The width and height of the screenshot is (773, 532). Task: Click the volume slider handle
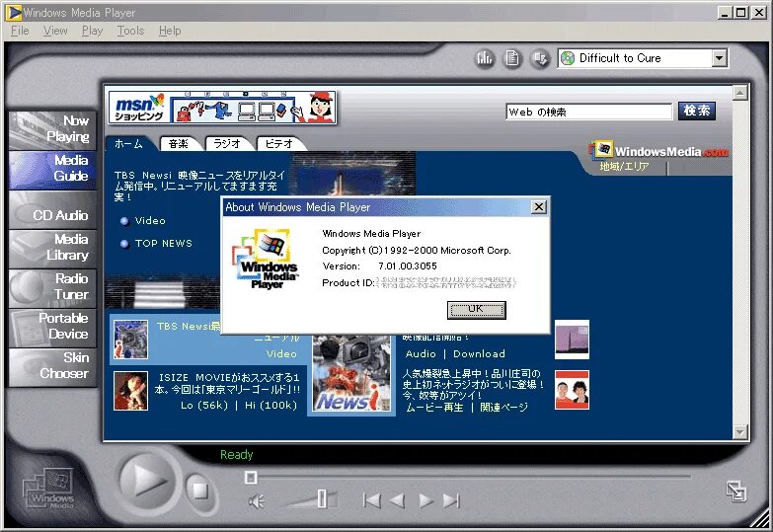[322, 498]
